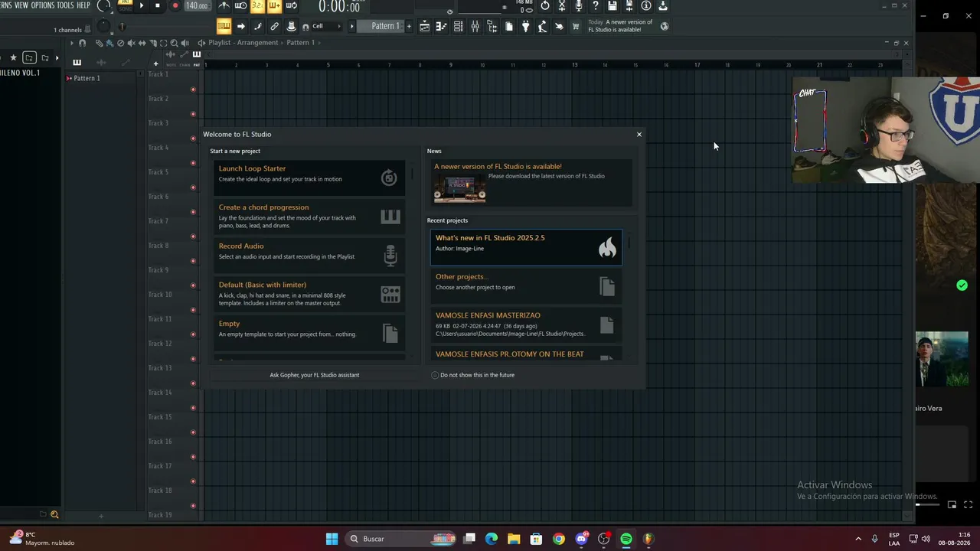Open the Piano roll view icon

click(441, 26)
